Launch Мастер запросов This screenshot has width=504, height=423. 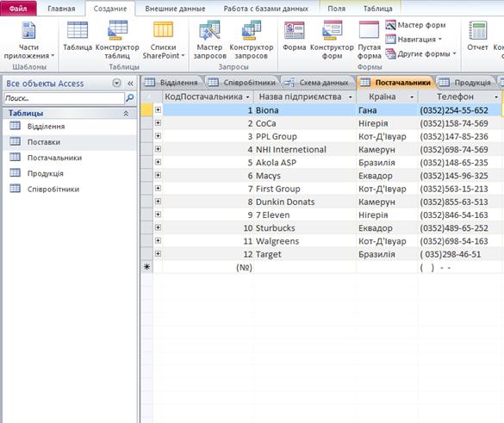209,40
